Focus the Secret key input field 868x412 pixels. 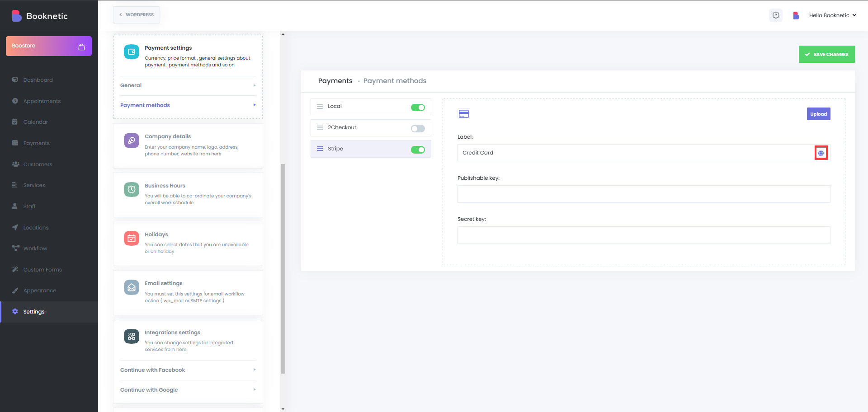644,235
